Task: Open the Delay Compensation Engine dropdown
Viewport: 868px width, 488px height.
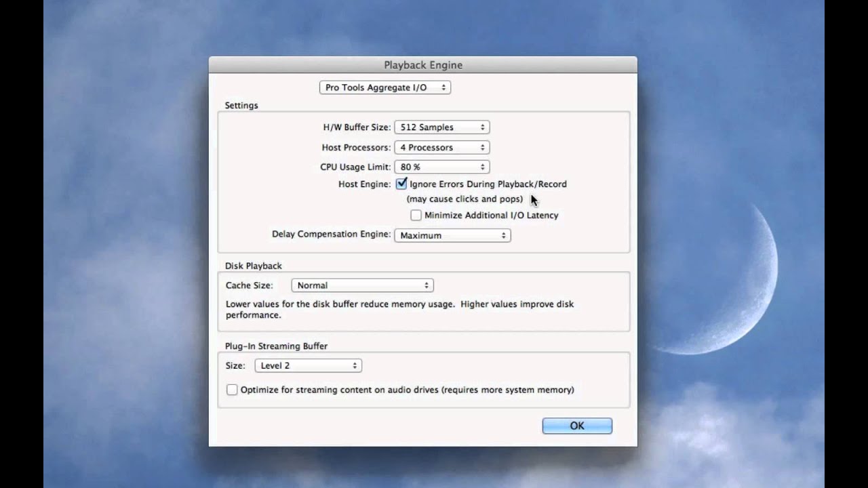Action: 452,235
